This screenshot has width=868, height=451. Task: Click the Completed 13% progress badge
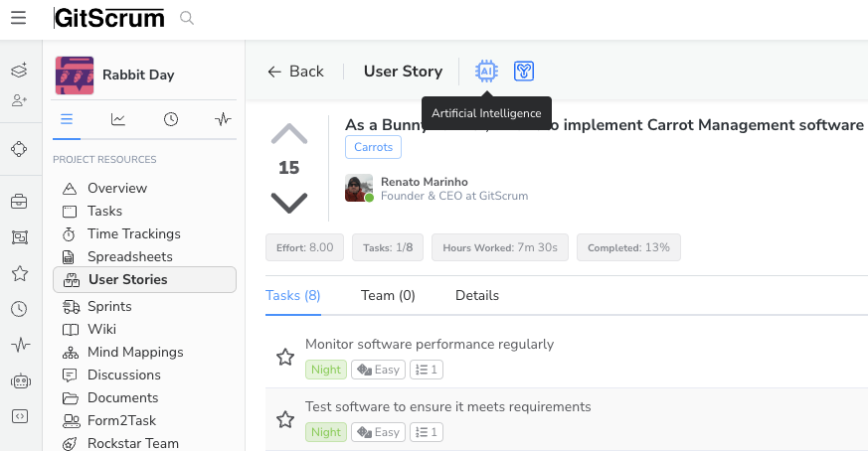(628, 247)
